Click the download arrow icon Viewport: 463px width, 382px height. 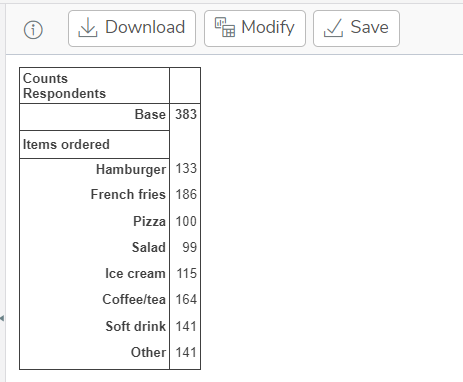pyautogui.click(x=88, y=28)
